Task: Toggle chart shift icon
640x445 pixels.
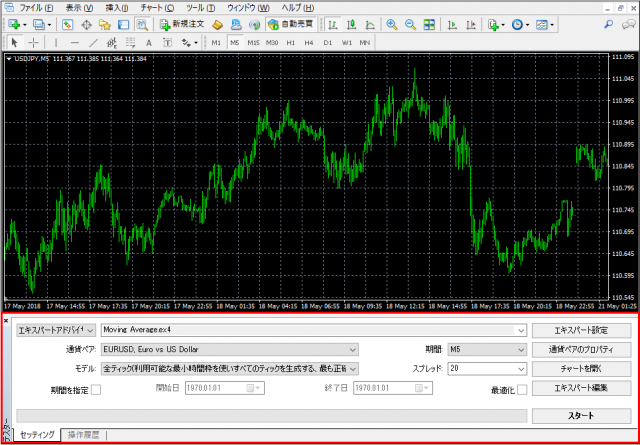Action: (471, 24)
